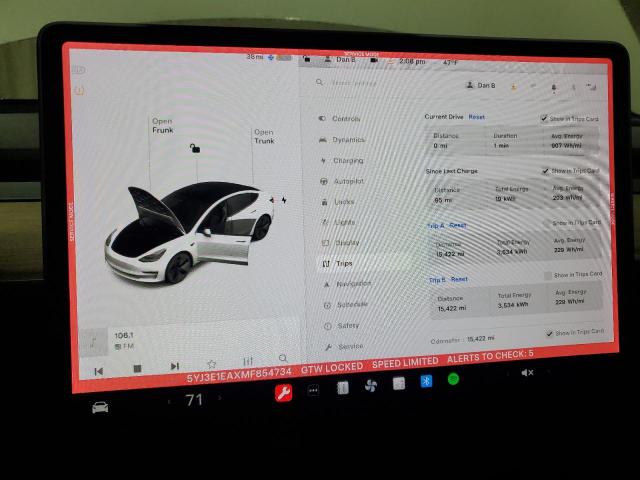
Task: Open the Schedule menu
Action: pyautogui.click(x=347, y=304)
